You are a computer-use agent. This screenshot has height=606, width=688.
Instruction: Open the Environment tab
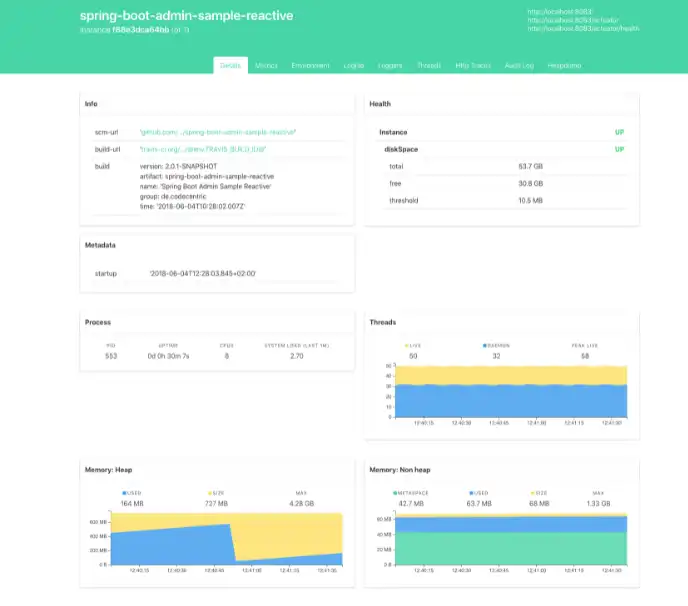310,65
